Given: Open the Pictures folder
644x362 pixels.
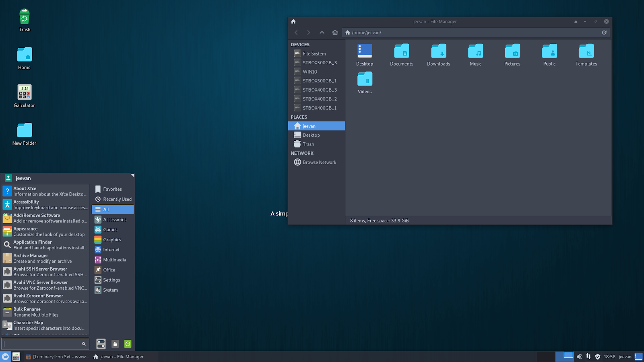Looking at the screenshot, I should (x=512, y=55).
